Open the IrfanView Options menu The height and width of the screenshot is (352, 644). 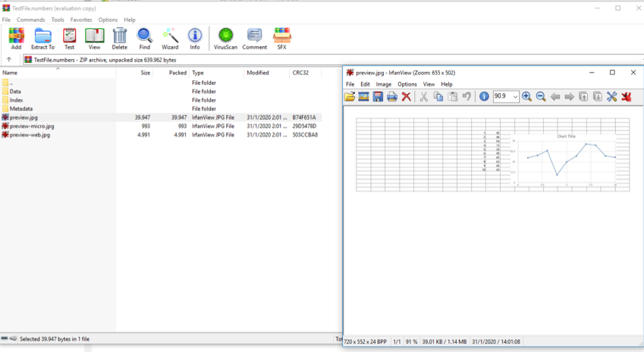[407, 84]
